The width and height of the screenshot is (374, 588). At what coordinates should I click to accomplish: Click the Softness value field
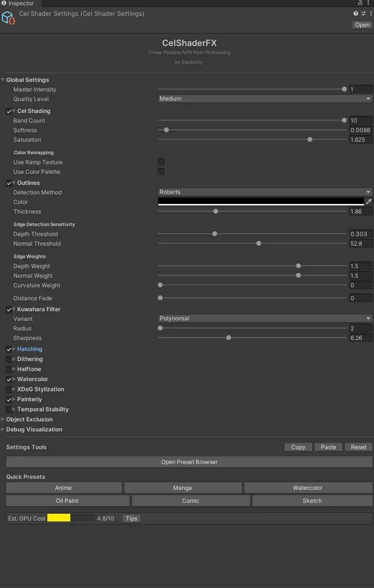pos(361,130)
